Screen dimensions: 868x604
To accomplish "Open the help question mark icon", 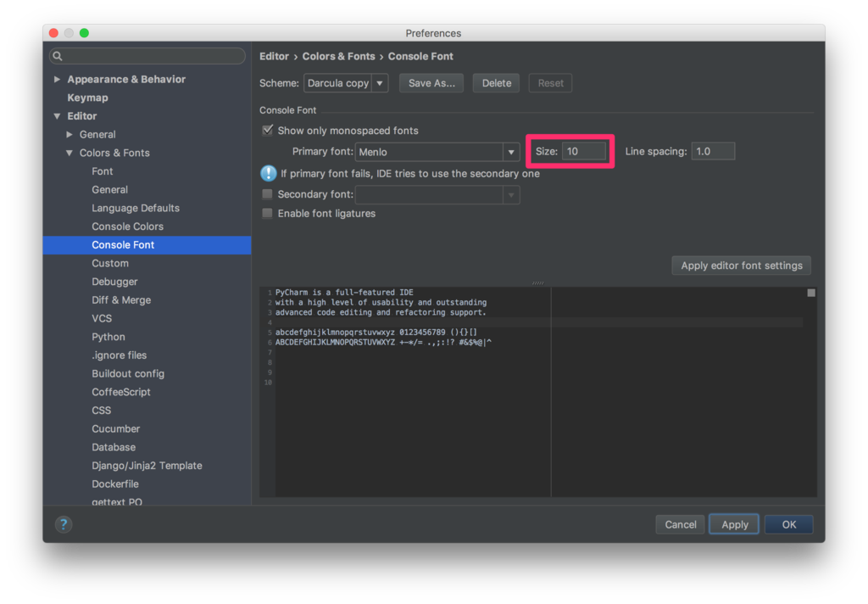I will click(x=64, y=524).
